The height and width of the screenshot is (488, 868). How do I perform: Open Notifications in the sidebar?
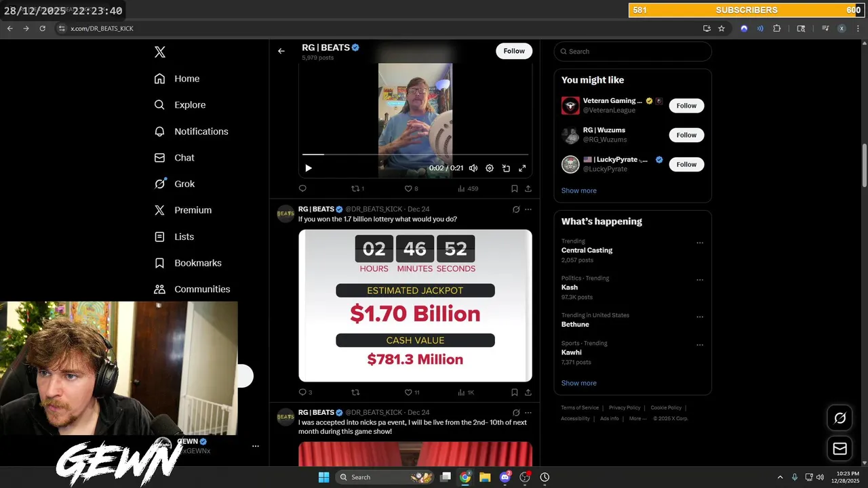coord(191,131)
